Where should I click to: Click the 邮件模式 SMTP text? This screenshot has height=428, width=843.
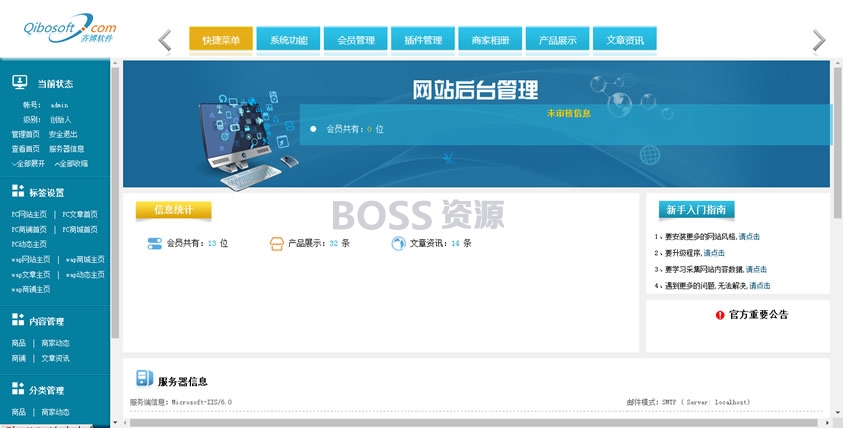tap(688, 402)
